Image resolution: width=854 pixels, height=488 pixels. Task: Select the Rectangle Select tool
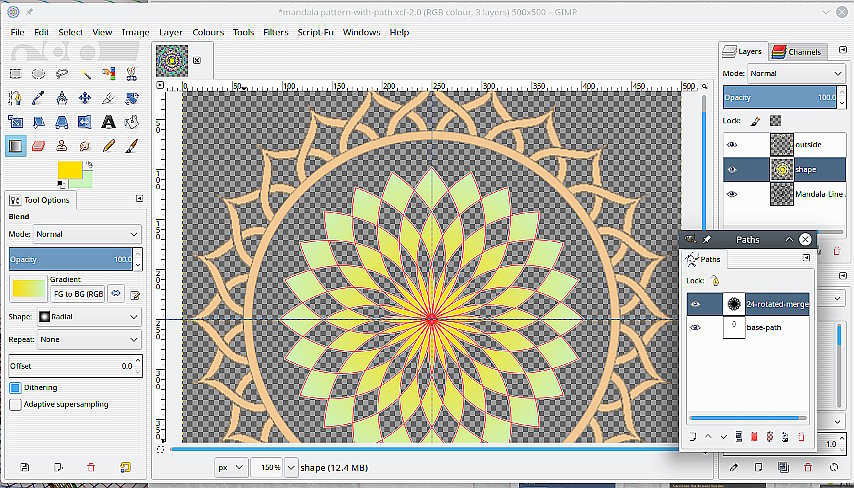pyautogui.click(x=15, y=73)
